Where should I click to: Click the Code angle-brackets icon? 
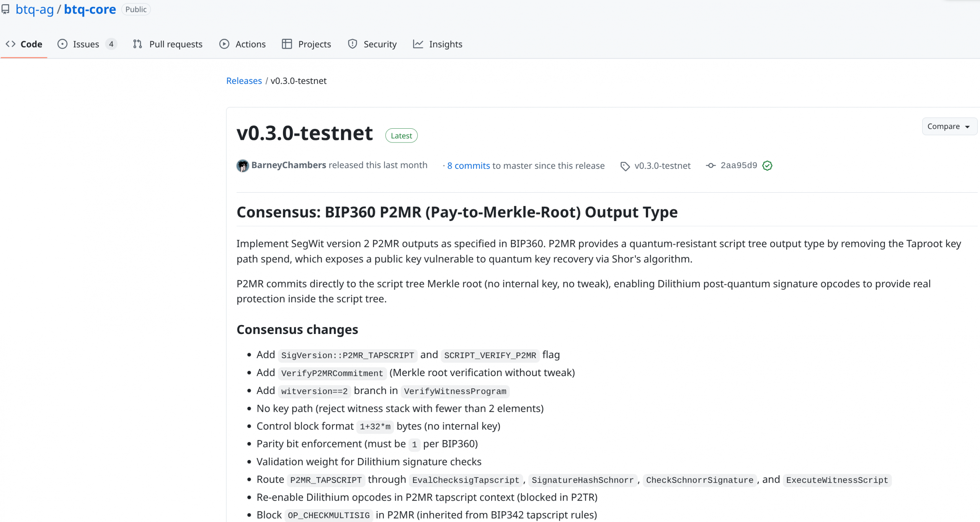click(11, 44)
